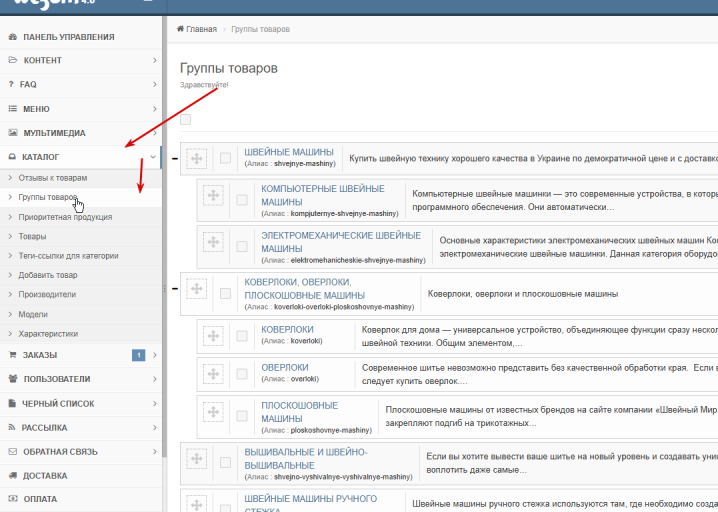Click the Каталог box icon
The image size is (718, 512).
pyautogui.click(x=12, y=157)
